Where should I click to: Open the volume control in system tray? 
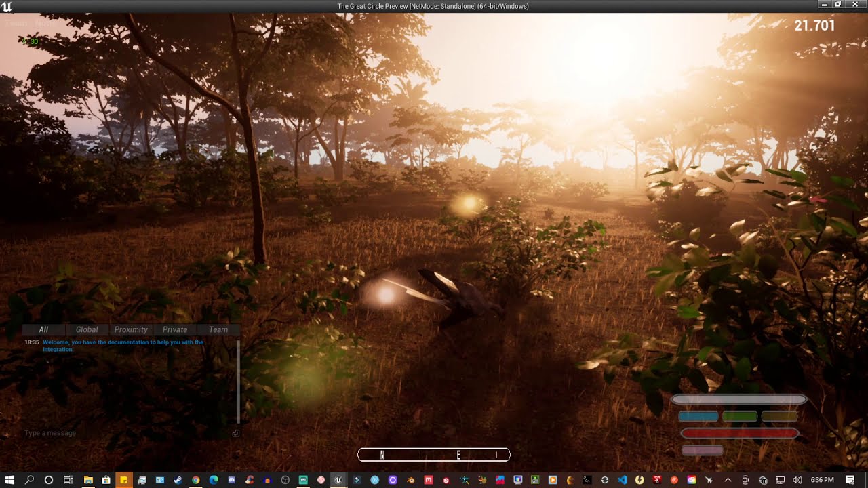coord(797,480)
